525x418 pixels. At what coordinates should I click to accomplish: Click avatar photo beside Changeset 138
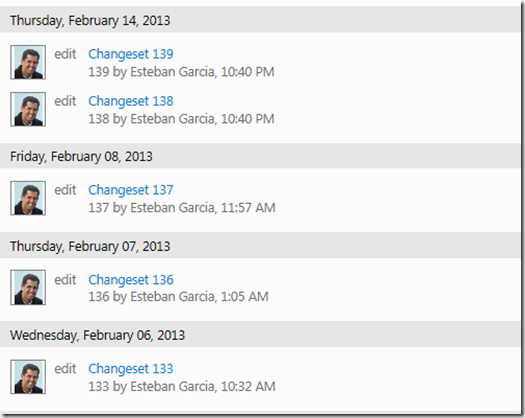pyautogui.click(x=28, y=109)
